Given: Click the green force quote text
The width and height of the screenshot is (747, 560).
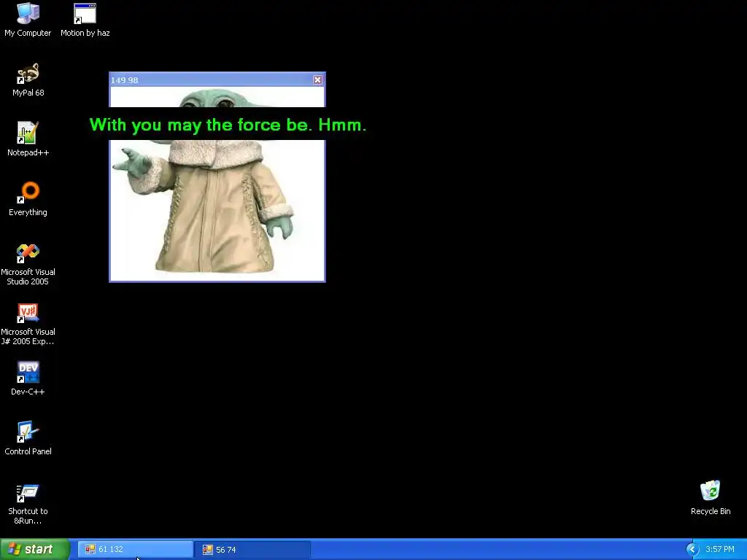Looking at the screenshot, I should click(228, 125).
